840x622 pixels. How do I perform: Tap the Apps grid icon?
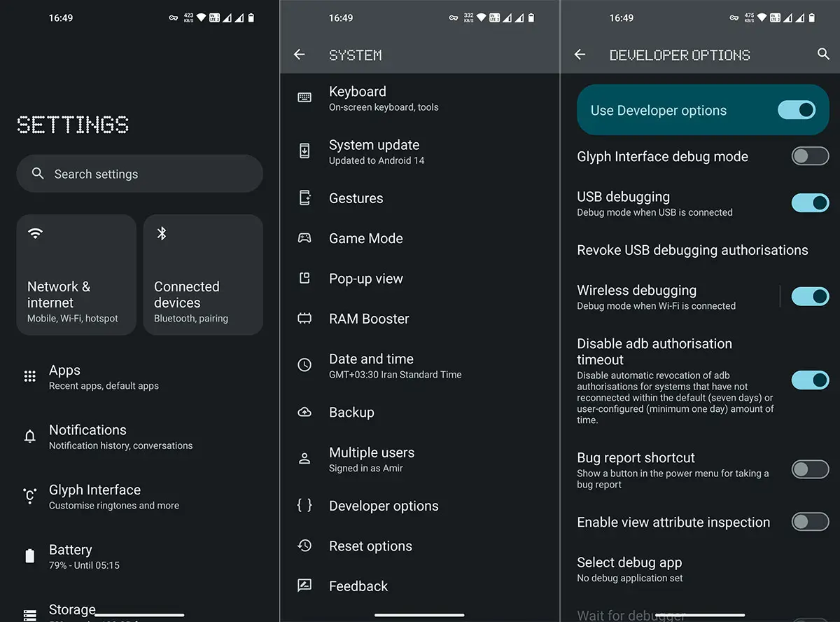click(29, 377)
